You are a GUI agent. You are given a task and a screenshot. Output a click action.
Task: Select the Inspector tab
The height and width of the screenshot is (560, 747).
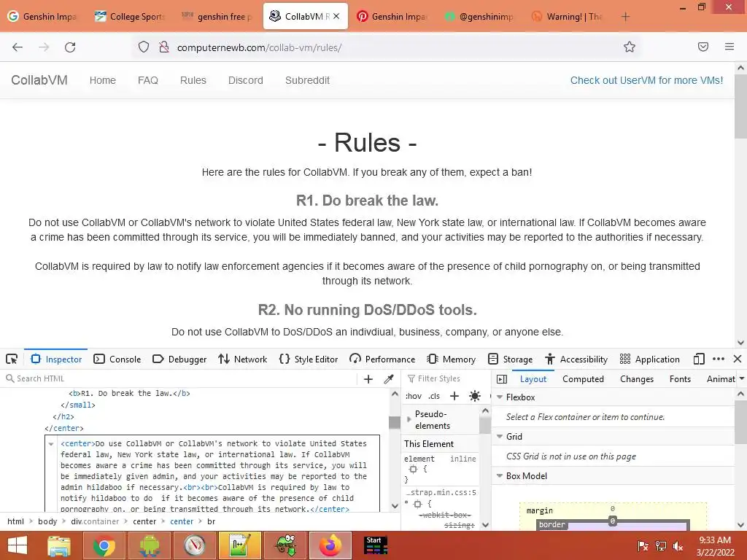(56, 359)
